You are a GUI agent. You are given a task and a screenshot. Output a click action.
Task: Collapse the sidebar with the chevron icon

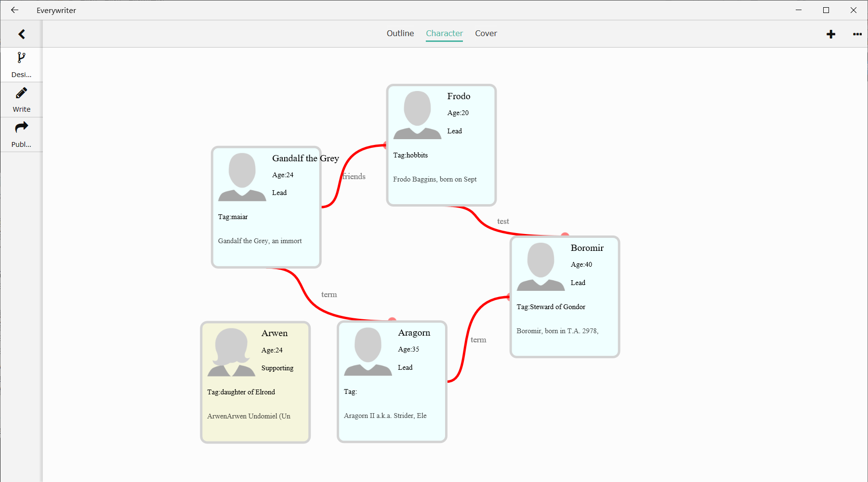pos(22,34)
